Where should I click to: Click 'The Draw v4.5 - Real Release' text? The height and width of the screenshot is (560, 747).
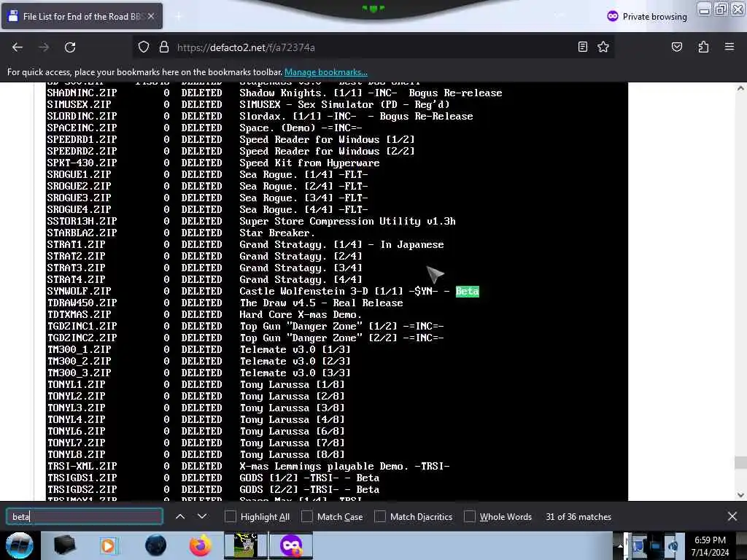click(x=321, y=303)
